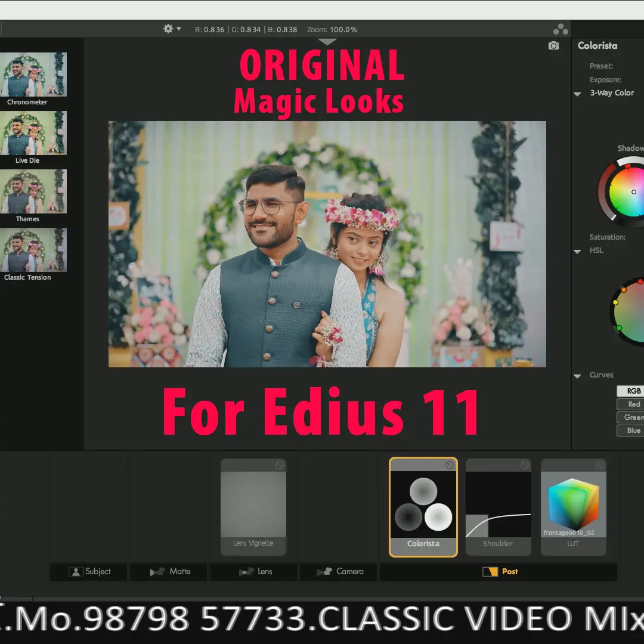Click the Shadow color wheel center handle
The width and height of the screenshot is (644, 644).
(634, 192)
